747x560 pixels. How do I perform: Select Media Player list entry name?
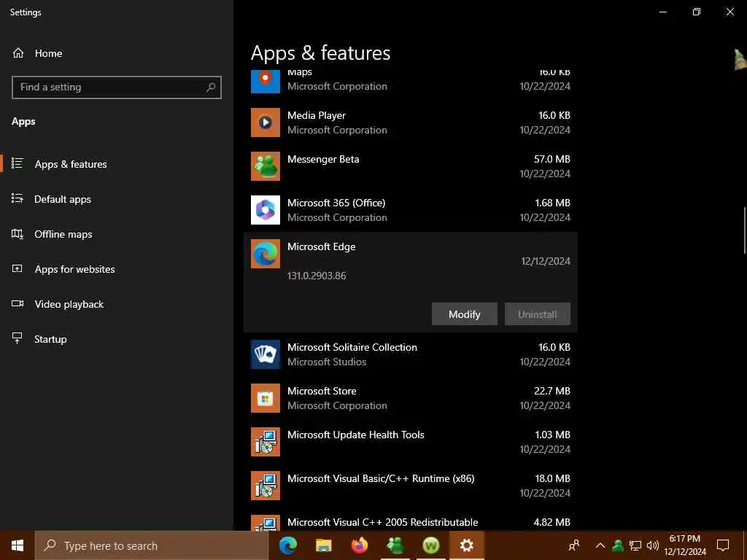click(x=317, y=115)
